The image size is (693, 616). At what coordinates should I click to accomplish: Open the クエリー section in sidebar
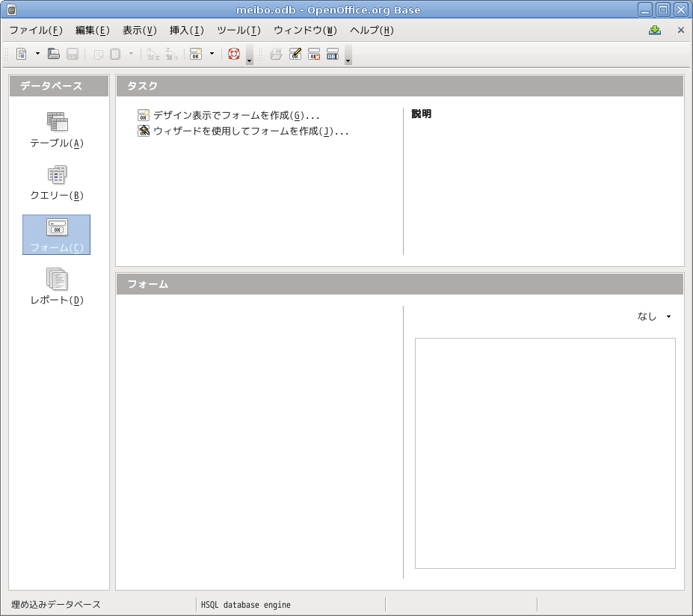click(x=57, y=182)
